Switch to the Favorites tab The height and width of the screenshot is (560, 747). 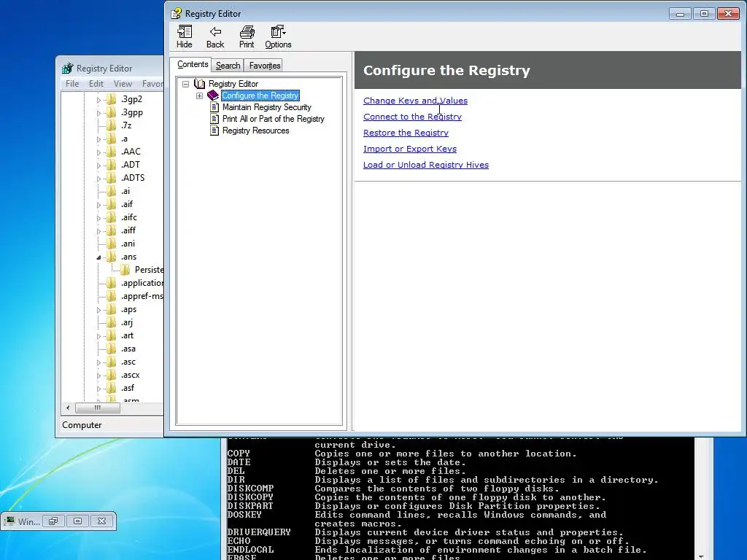click(264, 65)
